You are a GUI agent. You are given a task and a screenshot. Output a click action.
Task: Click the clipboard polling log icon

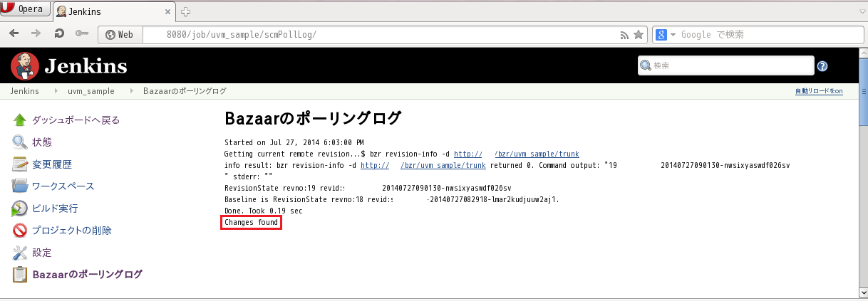[20, 275]
